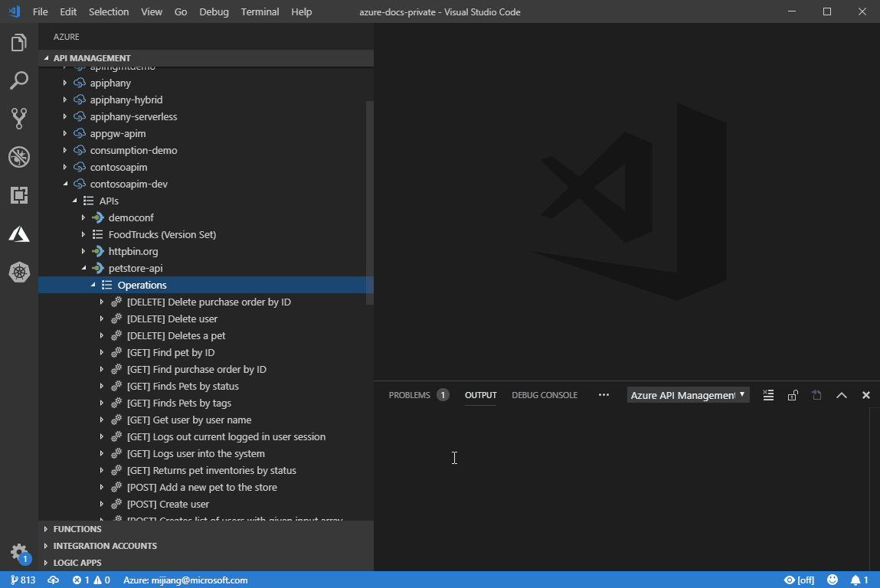The height and width of the screenshot is (588, 880).
Task: Open the Explorer view in activity bar
Action: [x=19, y=43]
